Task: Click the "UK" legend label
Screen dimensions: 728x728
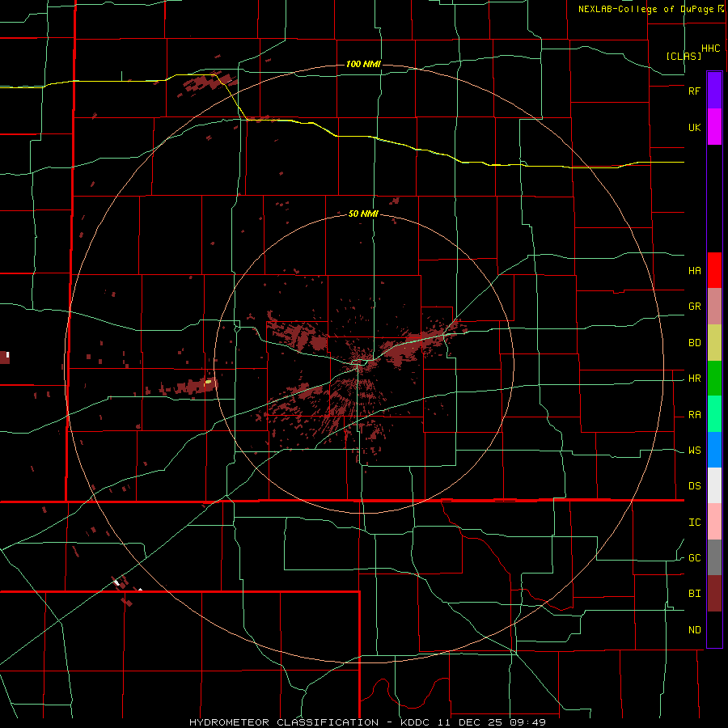Action: [694, 128]
